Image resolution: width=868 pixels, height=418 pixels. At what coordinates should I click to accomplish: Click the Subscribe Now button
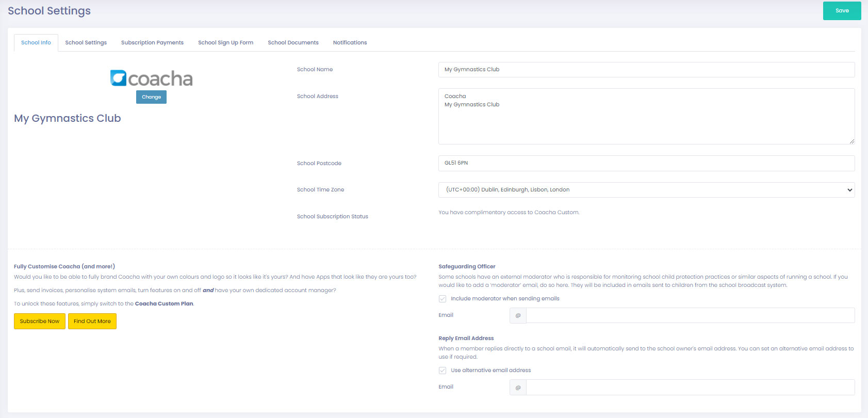(x=40, y=321)
